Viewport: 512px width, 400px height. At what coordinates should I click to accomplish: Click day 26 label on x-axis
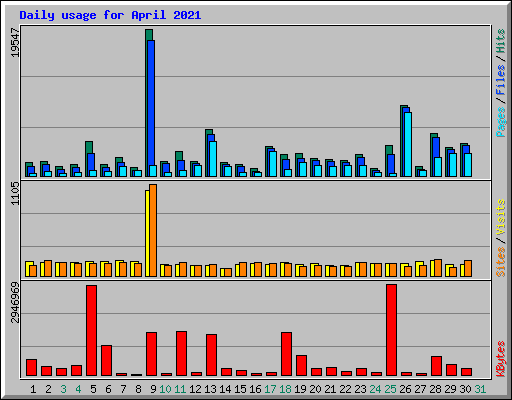[x=405, y=389]
